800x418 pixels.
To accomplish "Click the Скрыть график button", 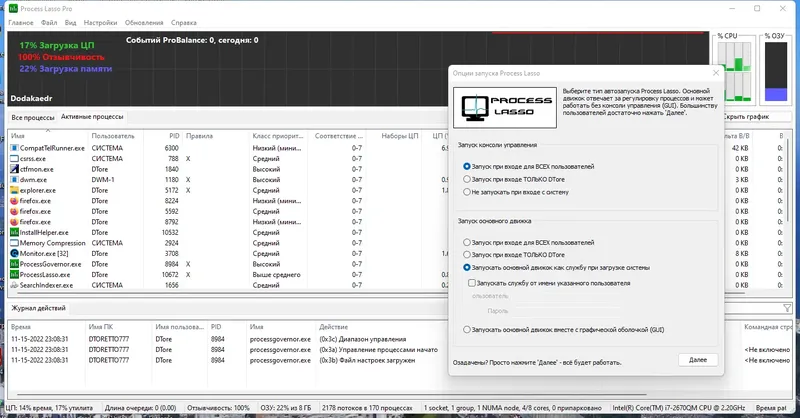I will 746,117.
